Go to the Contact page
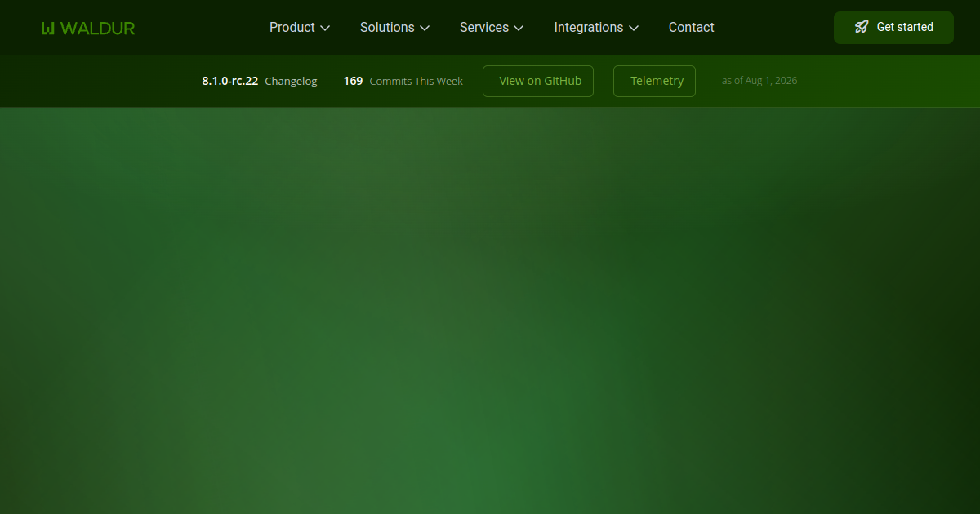Viewport: 980px width, 514px height. (691, 28)
